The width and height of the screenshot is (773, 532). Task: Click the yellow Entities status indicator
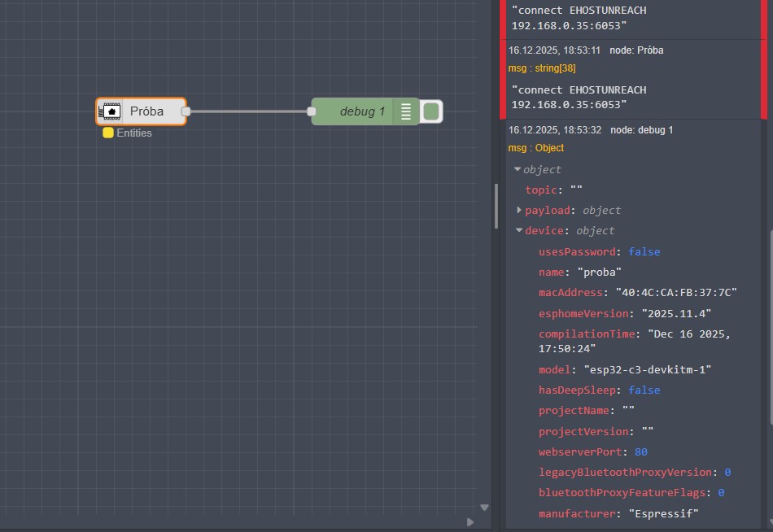[x=108, y=133]
